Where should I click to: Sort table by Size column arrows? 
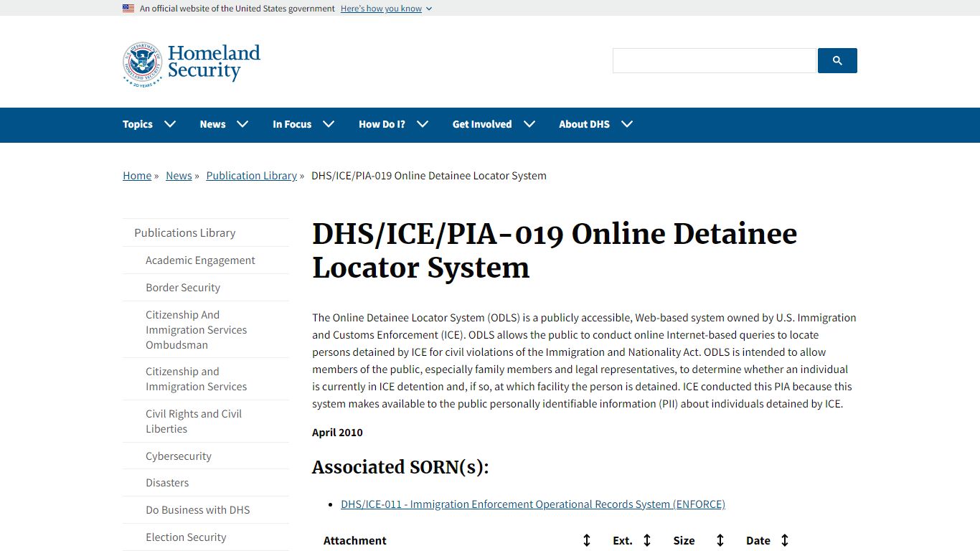(720, 540)
